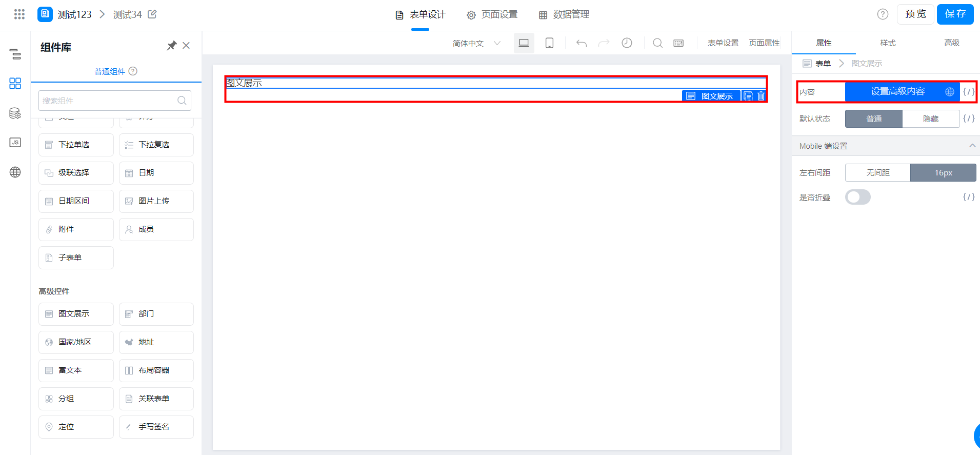Open the data source sidebar icon
980x455 pixels.
pyautogui.click(x=15, y=113)
